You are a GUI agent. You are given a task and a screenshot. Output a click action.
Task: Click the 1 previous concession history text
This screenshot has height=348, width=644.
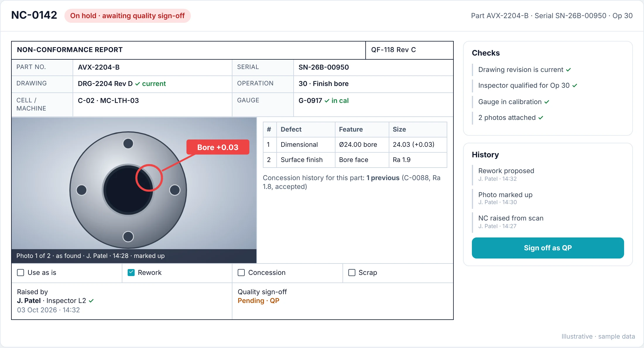click(383, 178)
